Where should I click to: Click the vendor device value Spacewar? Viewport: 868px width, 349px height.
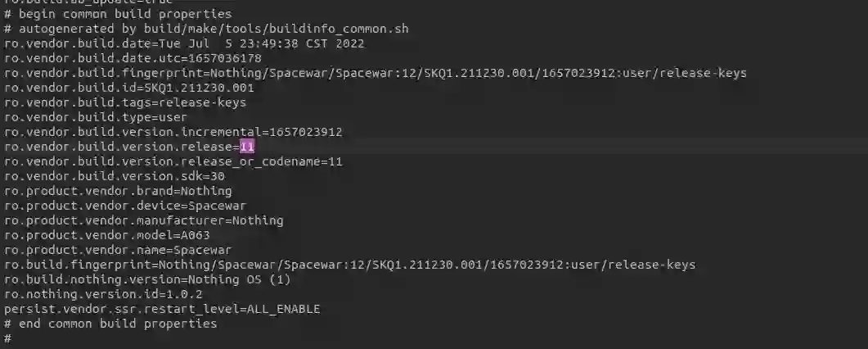pyautogui.click(x=217, y=206)
